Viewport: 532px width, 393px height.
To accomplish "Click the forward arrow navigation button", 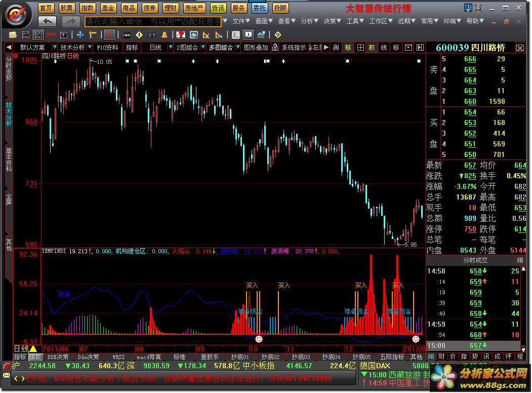I will tap(71, 21).
